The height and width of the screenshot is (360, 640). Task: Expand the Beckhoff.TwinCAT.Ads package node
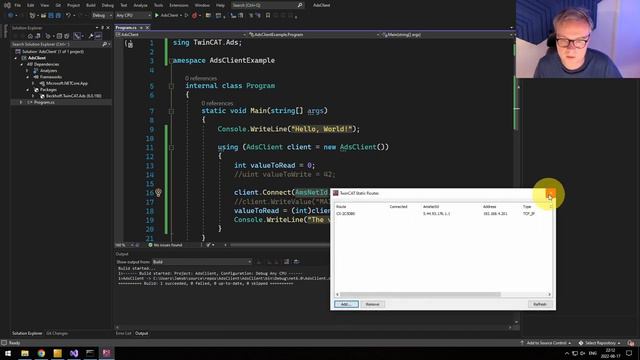[33, 96]
